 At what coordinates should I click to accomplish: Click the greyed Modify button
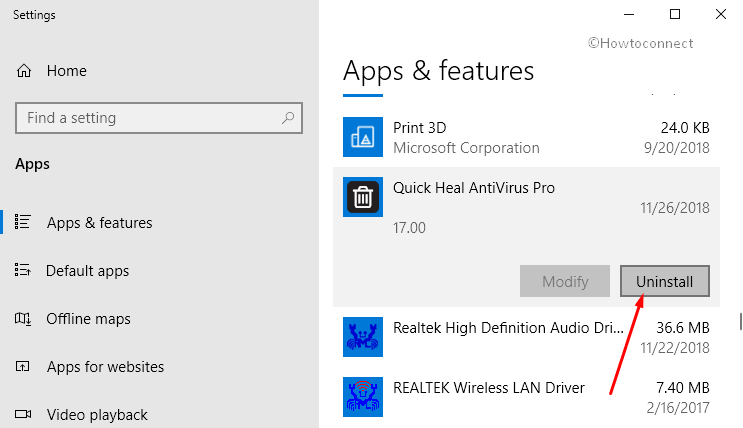(x=565, y=281)
